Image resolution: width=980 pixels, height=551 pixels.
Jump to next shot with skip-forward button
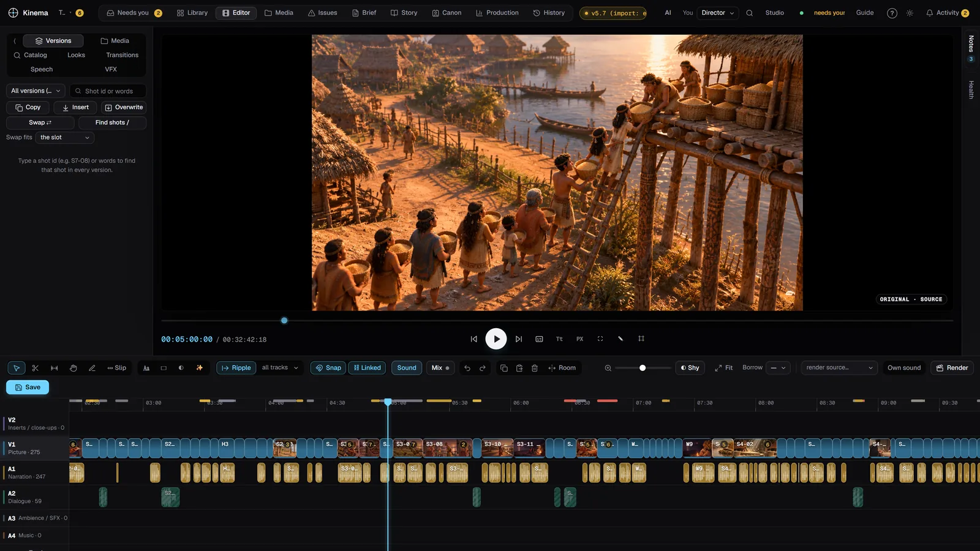[519, 339]
